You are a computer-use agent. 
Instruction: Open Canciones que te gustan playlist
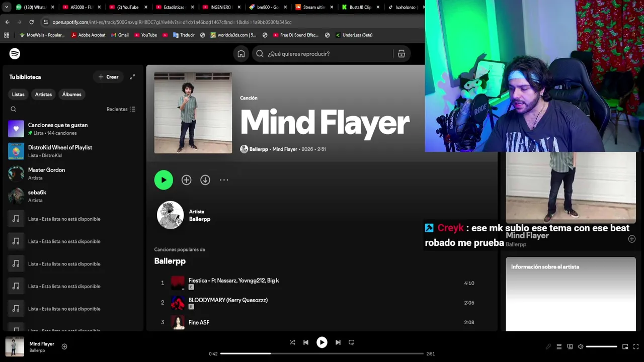click(x=73, y=129)
